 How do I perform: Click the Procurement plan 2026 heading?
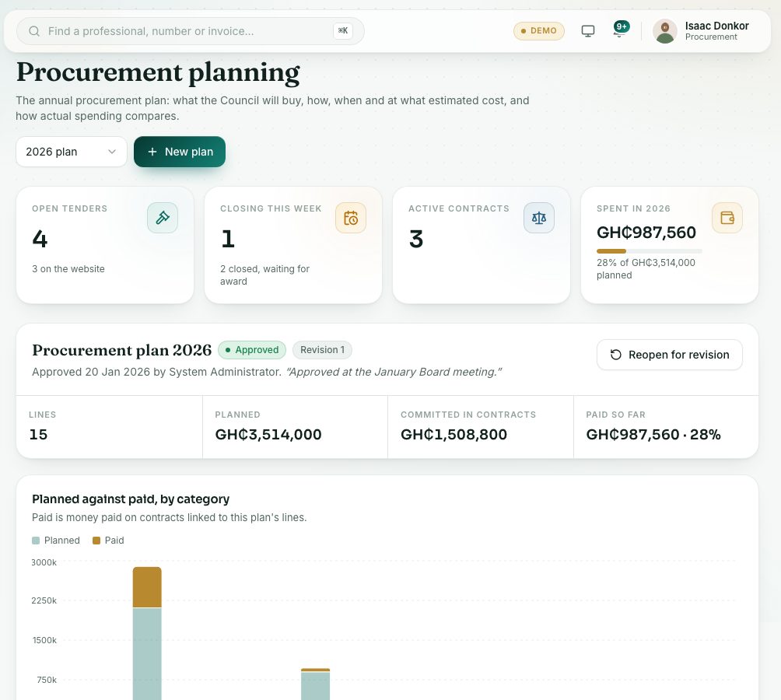point(121,350)
